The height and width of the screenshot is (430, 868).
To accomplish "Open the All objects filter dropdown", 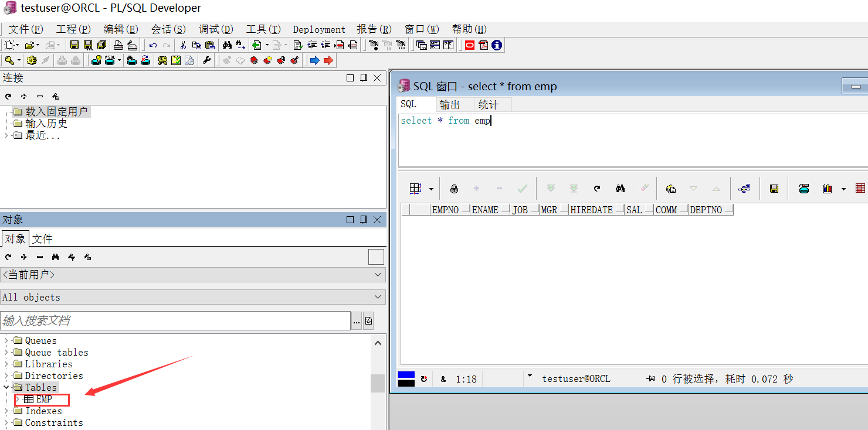I will pyautogui.click(x=378, y=297).
